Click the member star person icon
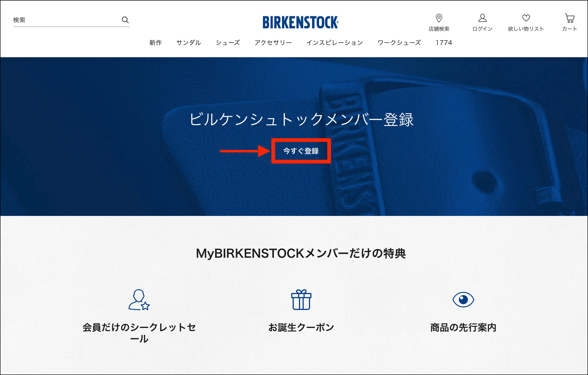588x375 pixels. tap(139, 300)
